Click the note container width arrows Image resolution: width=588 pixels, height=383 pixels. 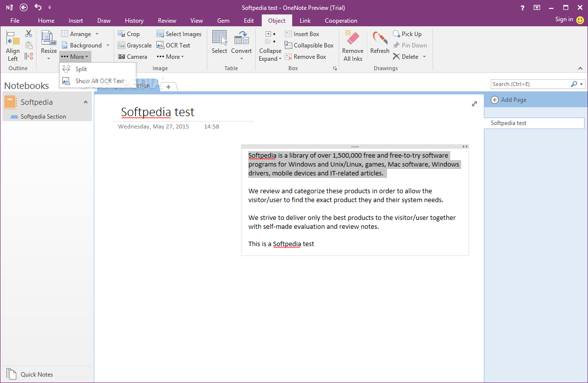465,146
